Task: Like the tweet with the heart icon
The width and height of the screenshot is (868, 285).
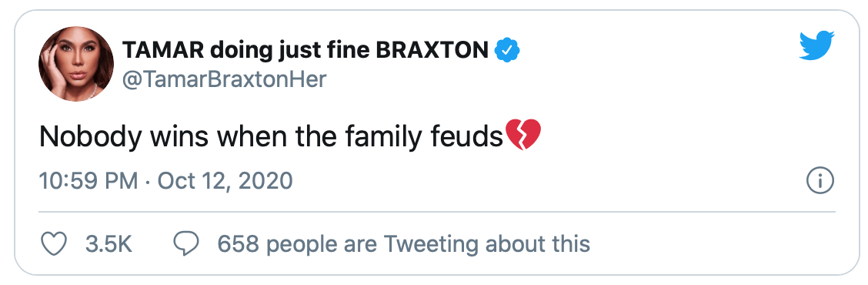Action: click(x=54, y=244)
